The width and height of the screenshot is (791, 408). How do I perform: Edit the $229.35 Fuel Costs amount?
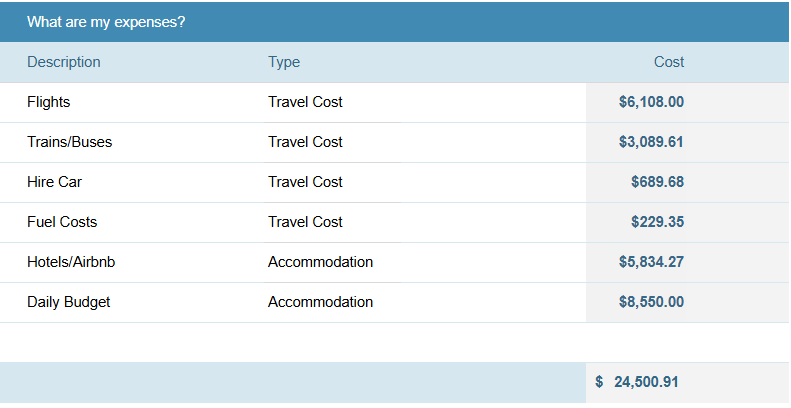pos(688,222)
